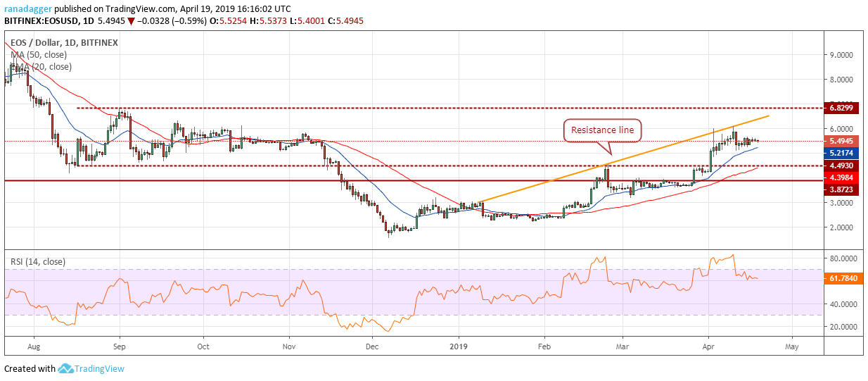Viewport: 868px width, 381px height.
Task: Click the TradingView cloud logo icon
Action: (x=66, y=368)
